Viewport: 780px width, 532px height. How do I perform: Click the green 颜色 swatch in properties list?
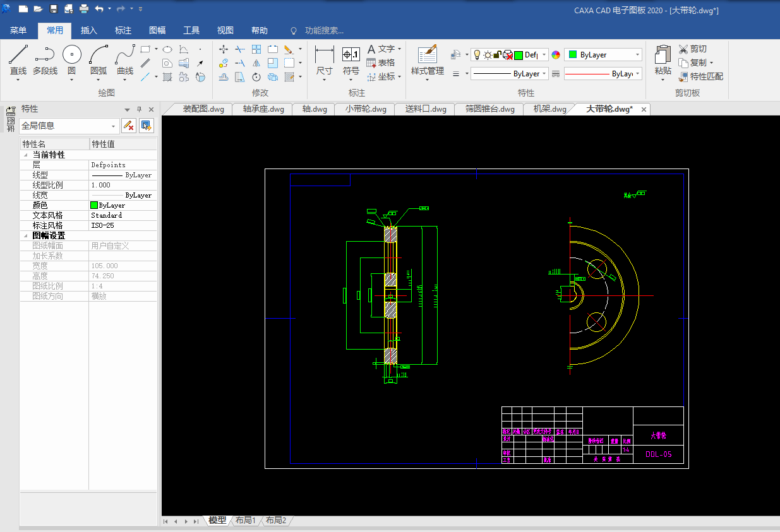point(94,205)
